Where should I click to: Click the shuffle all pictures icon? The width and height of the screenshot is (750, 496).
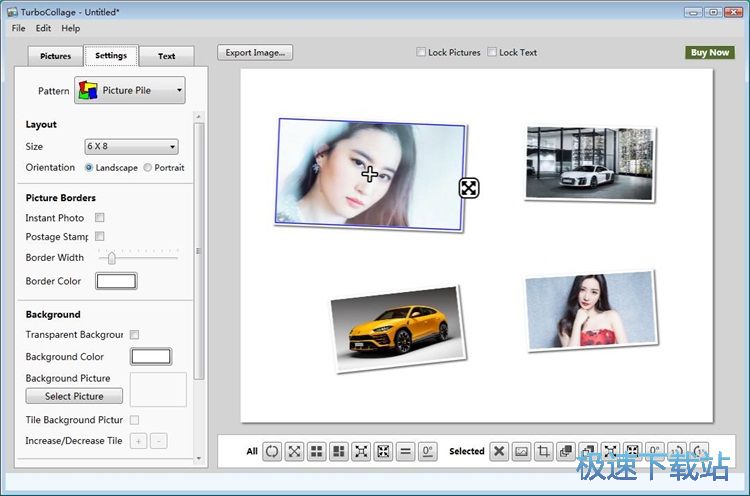(272, 452)
